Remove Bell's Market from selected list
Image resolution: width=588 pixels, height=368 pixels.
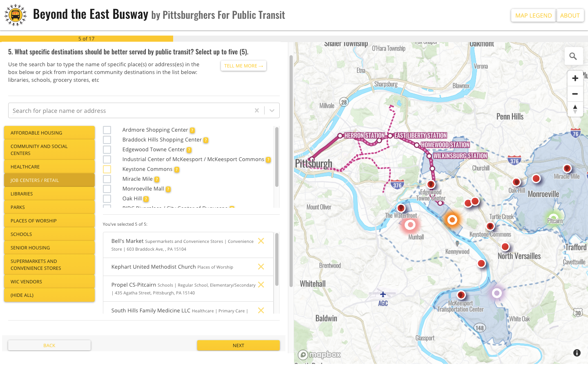pyautogui.click(x=261, y=241)
